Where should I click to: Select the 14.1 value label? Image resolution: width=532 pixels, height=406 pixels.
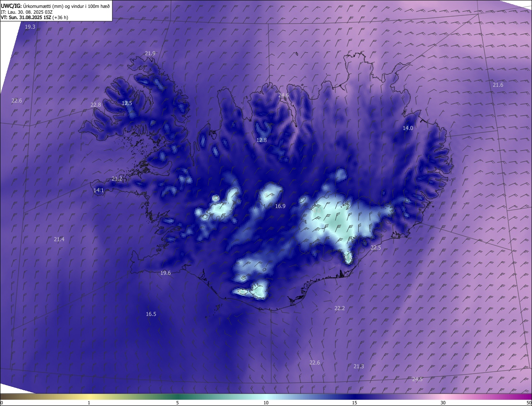[99, 190]
